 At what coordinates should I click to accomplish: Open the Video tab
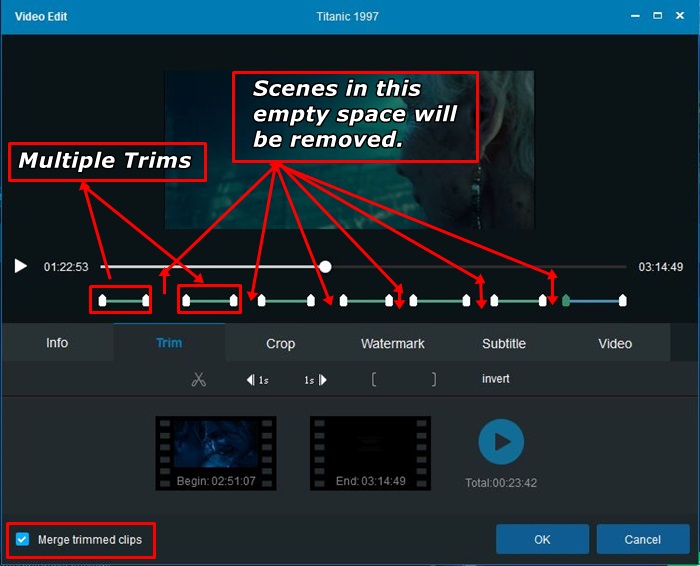(x=615, y=343)
